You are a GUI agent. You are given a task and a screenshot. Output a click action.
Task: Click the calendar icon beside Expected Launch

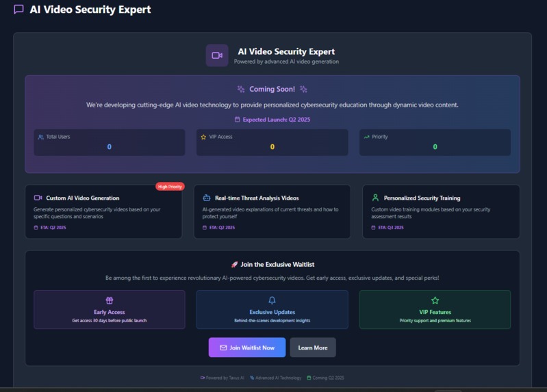point(238,120)
